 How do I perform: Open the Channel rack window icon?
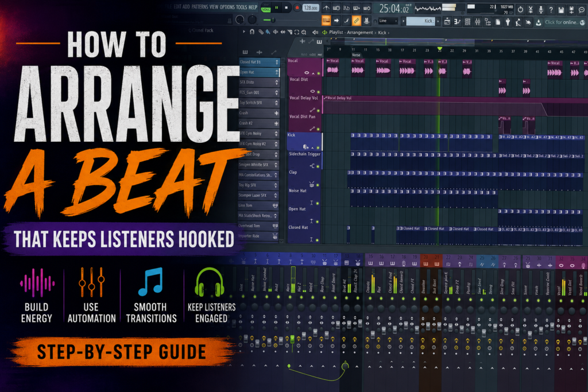pos(467,22)
